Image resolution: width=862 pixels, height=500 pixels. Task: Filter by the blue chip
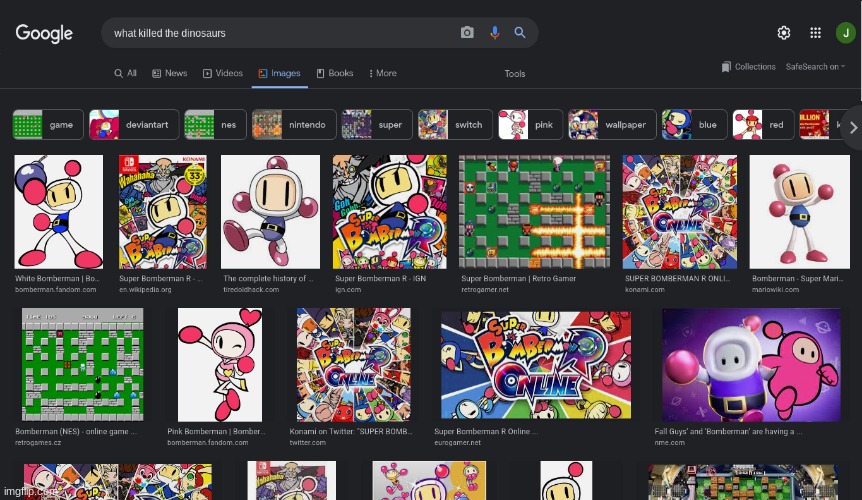pos(695,125)
